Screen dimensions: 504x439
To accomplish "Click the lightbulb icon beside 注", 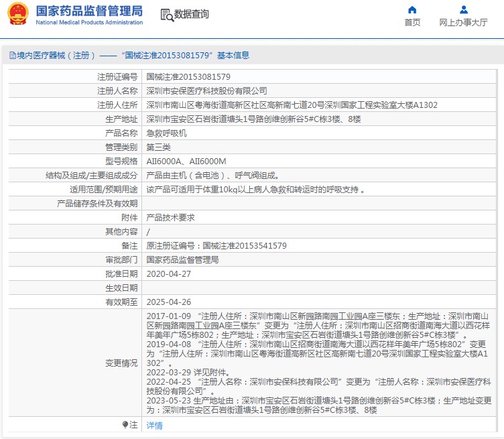I will [125, 425].
